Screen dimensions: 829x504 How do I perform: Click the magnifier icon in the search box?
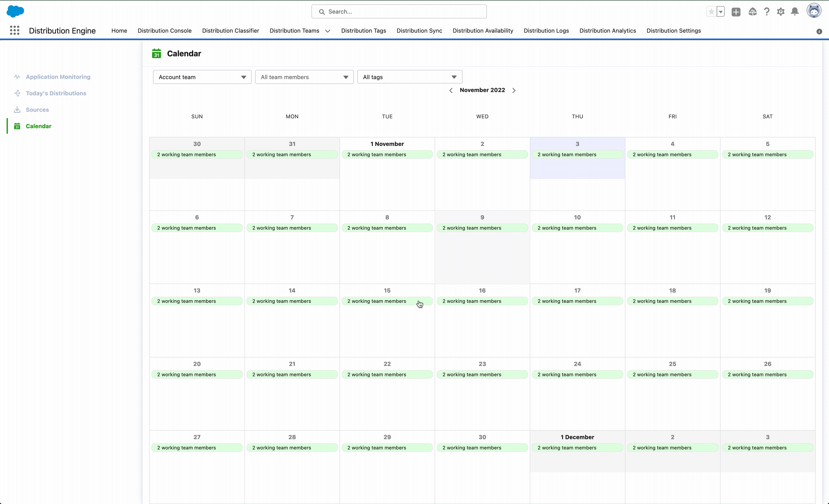coord(322,12)
